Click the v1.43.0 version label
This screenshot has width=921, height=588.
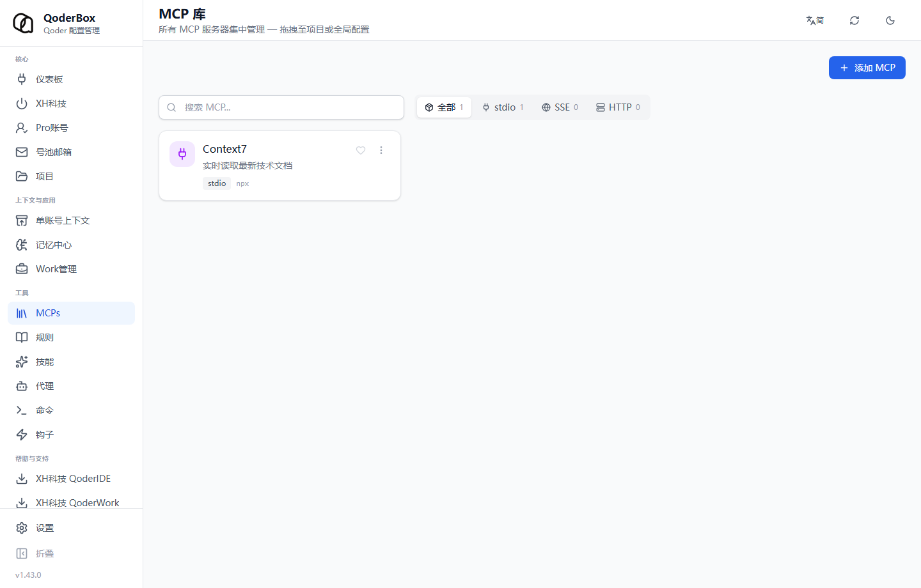click(28, 575)
